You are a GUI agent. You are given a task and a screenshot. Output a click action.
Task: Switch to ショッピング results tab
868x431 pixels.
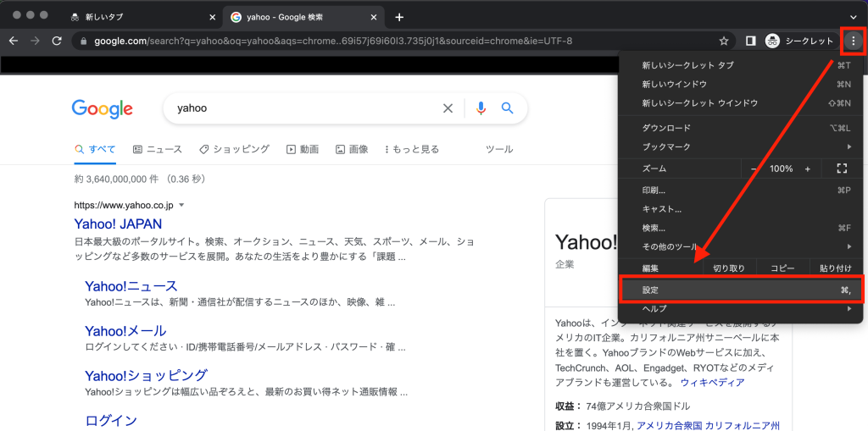[234, 149]
